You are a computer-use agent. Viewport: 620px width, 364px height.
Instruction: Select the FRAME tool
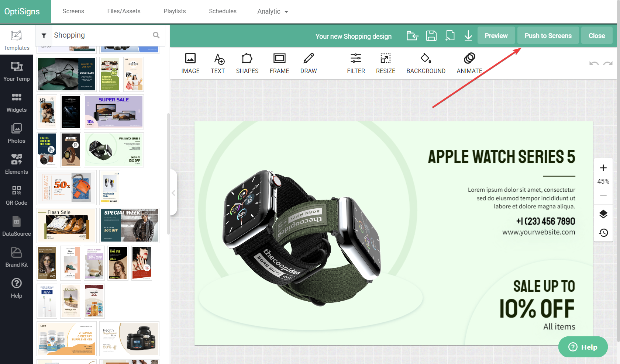tap(279, 63)
